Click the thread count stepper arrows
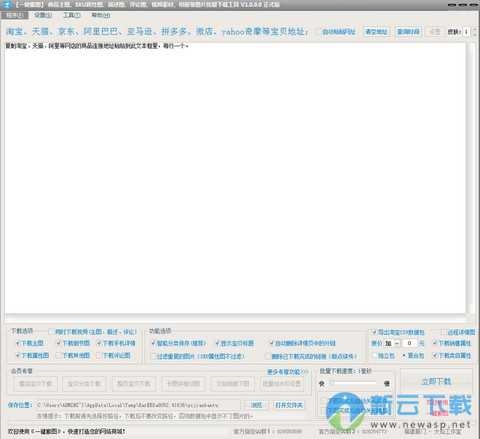This screenshot has height=439, width=480. (475, 32)
